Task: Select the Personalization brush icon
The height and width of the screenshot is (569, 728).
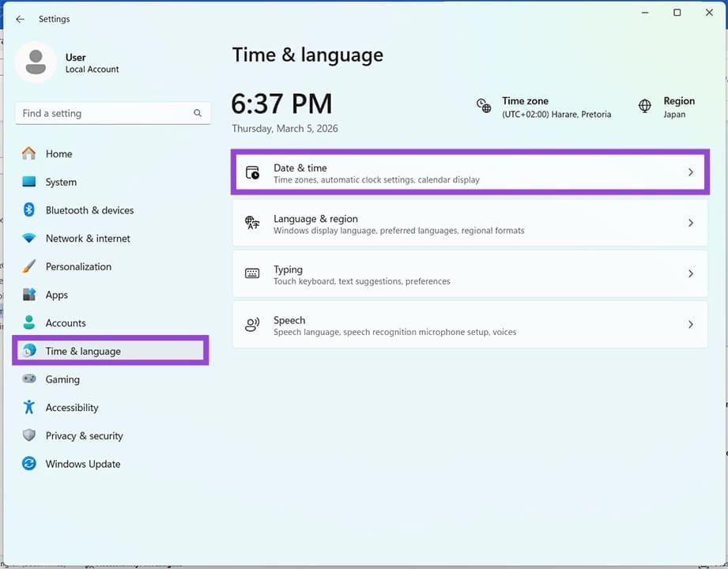Action: click(x=28, y=266)
